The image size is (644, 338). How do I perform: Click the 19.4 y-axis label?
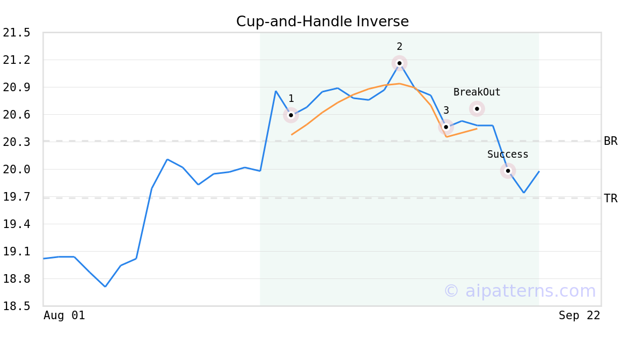tap(17, 224)
